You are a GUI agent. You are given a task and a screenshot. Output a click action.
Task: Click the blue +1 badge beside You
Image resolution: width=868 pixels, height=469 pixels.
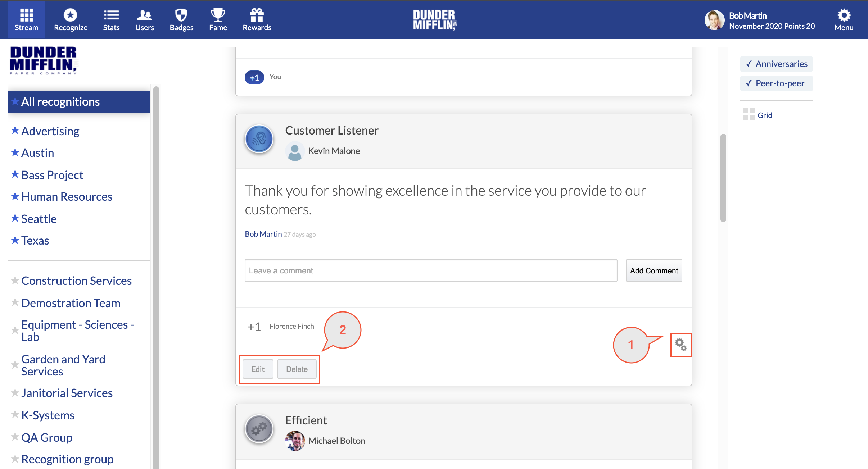254,77
